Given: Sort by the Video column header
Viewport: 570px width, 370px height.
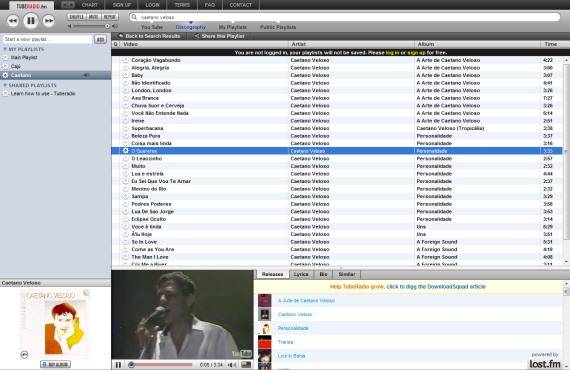Looking at the screenshot, I should click(131, 44).
